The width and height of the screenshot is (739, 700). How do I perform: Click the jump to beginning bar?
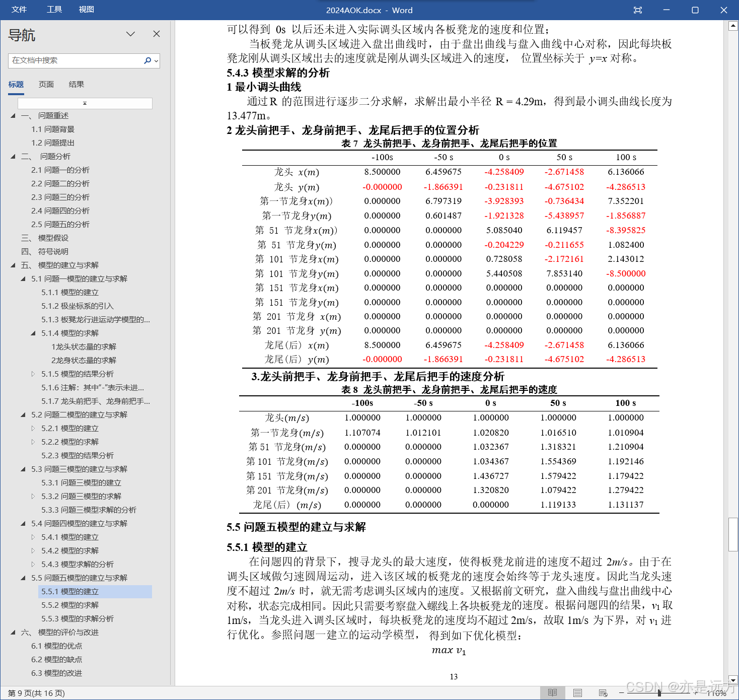pyautogui.click(x=85, y=103)
